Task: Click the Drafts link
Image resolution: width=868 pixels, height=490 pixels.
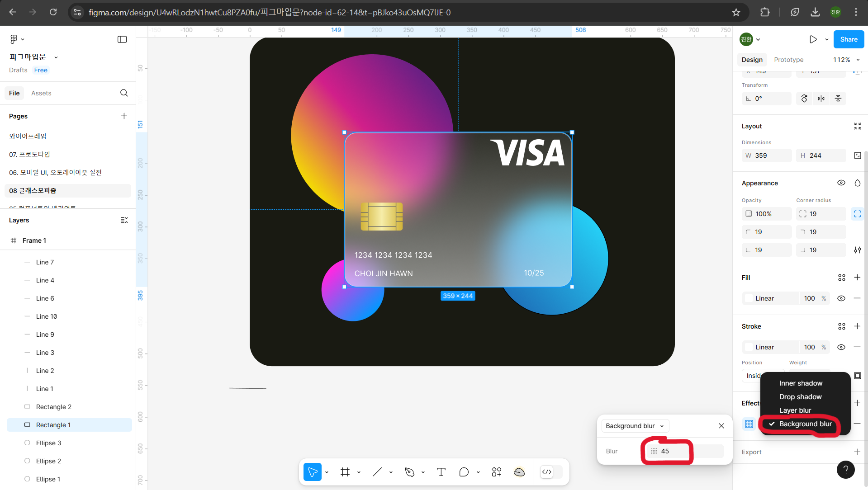Action: [x=18, y=70]
